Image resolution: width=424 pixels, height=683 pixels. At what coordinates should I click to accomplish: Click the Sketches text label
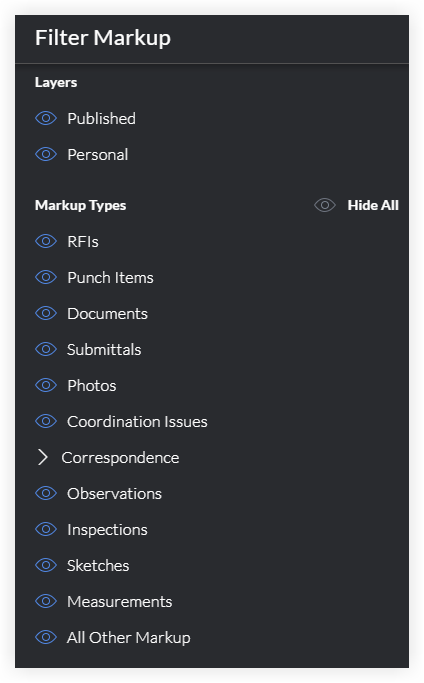(98, 565)
